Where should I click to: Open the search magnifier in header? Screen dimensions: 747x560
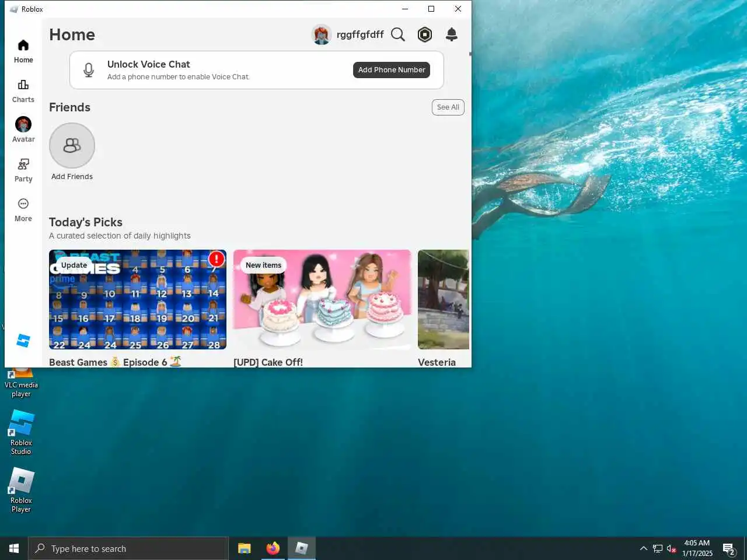point(398,35)
